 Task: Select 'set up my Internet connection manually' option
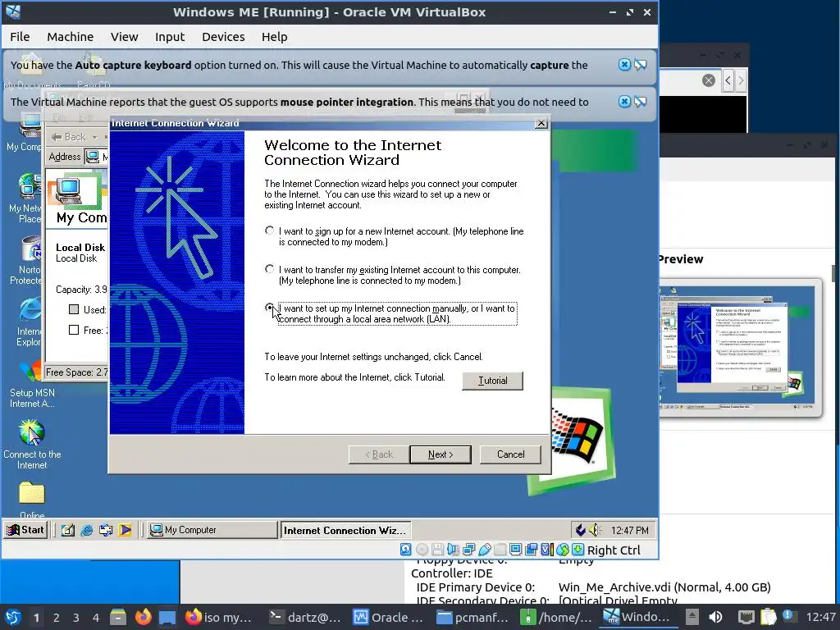coord(269,308)
